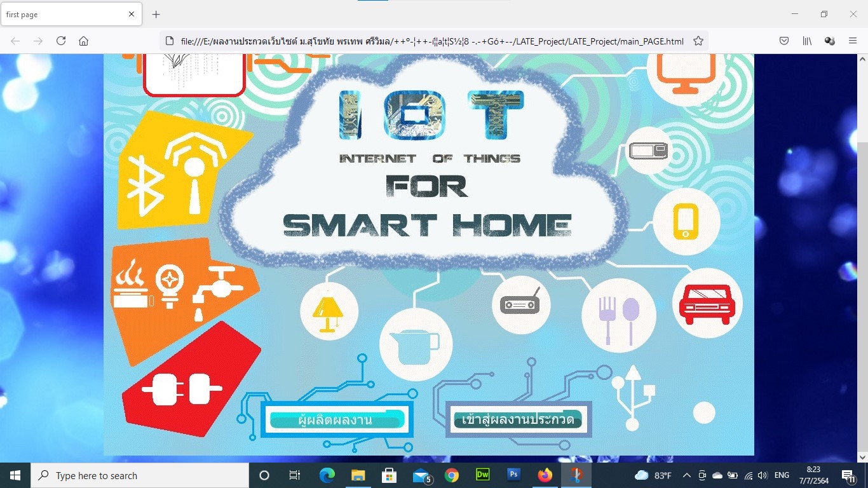868x488 pixels.
Task: Click the yellow Bluetooth panel
Action: coord(181,172)
